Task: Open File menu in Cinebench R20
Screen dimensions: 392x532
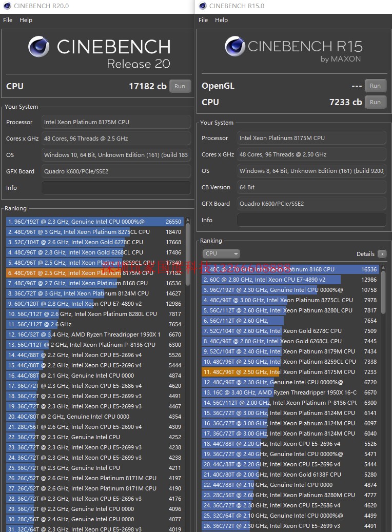Action: pos(8,20)
